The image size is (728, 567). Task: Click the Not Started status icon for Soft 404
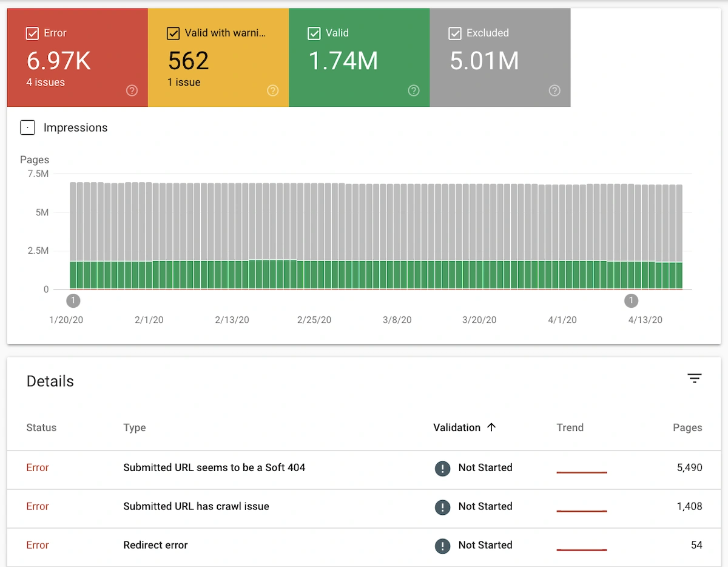point(442,467)
